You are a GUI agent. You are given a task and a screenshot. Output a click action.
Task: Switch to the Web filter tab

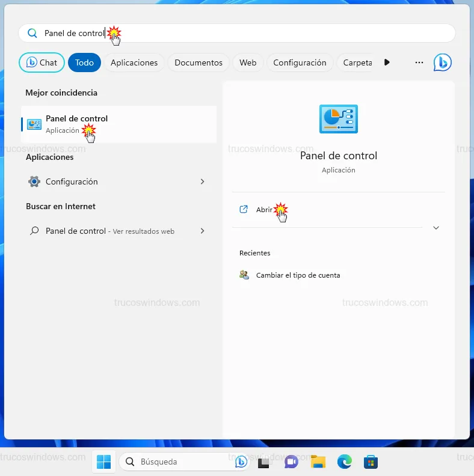248,63
